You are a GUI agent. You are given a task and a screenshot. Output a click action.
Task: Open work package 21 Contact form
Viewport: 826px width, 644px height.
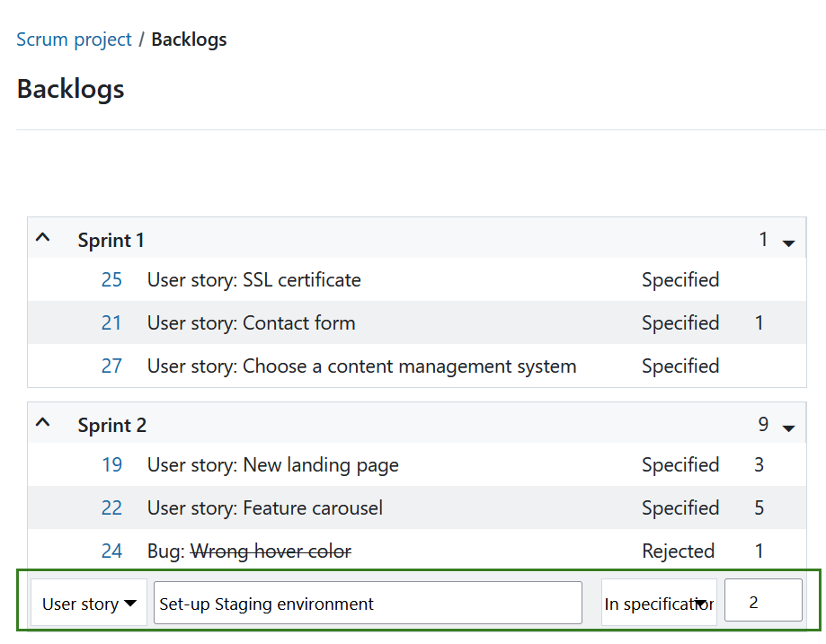tap(111, 322)
